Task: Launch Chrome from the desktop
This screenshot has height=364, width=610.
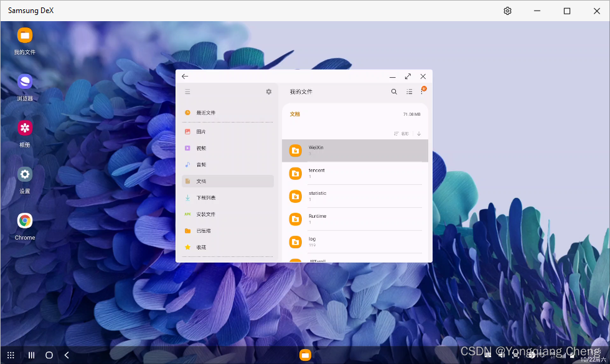Action: pos(24,226)
